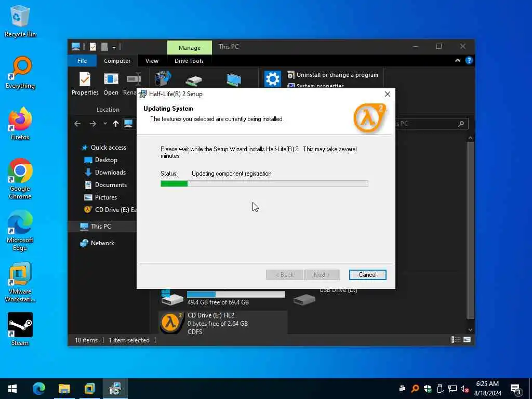Go back in Explorer navigation
The width and height of the screenshot is (532, 399).
(77, 124)
